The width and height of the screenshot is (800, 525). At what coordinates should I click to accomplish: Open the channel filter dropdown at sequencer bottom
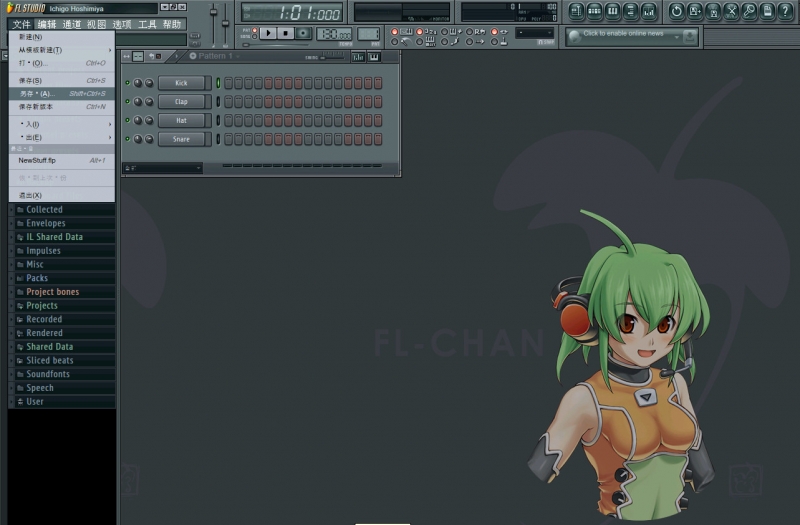pos(163,168)
